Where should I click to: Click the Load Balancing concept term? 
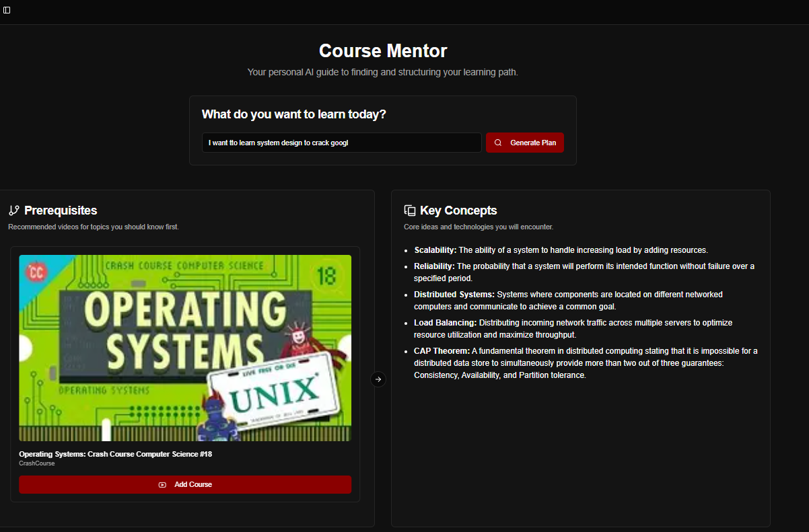click(446, 323)
